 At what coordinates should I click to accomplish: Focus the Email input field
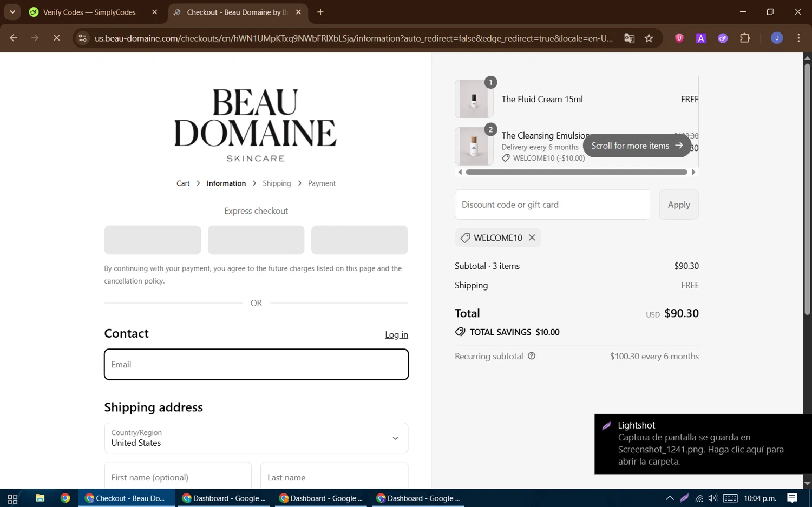(x=256, y=364)
